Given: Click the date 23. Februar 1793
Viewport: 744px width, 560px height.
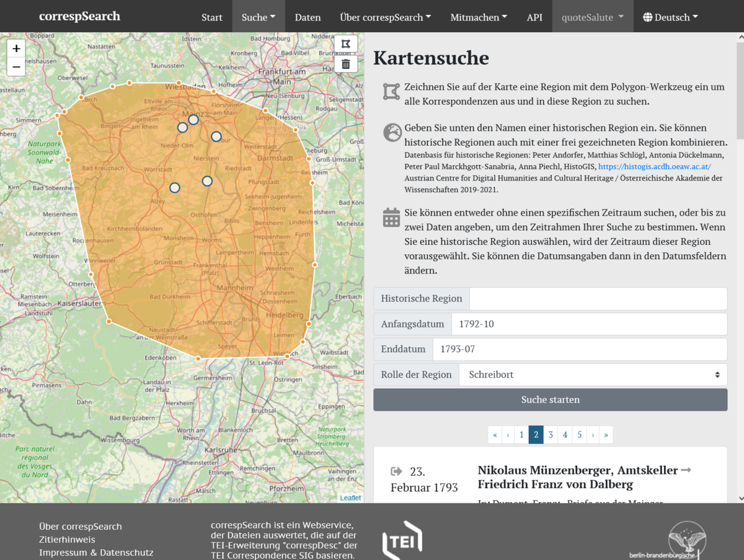Looking at the screenshot, I should click(x=424, y=479).
